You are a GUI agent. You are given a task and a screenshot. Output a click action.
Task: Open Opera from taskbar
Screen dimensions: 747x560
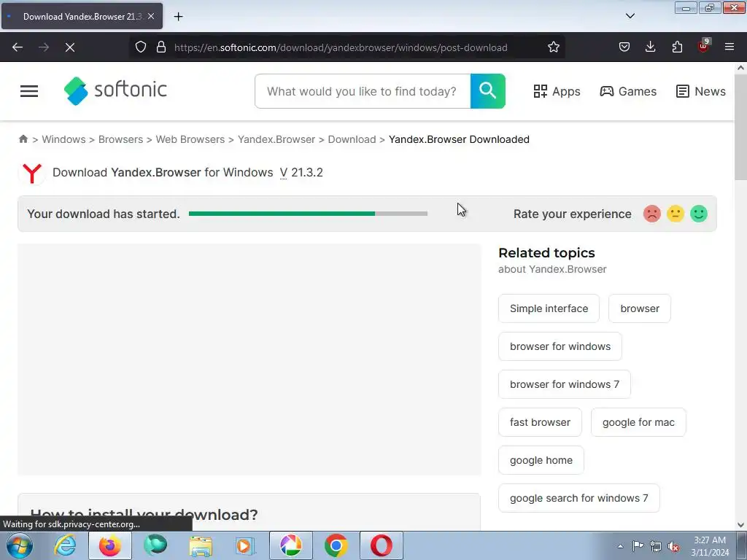click(x=381, y=545)
